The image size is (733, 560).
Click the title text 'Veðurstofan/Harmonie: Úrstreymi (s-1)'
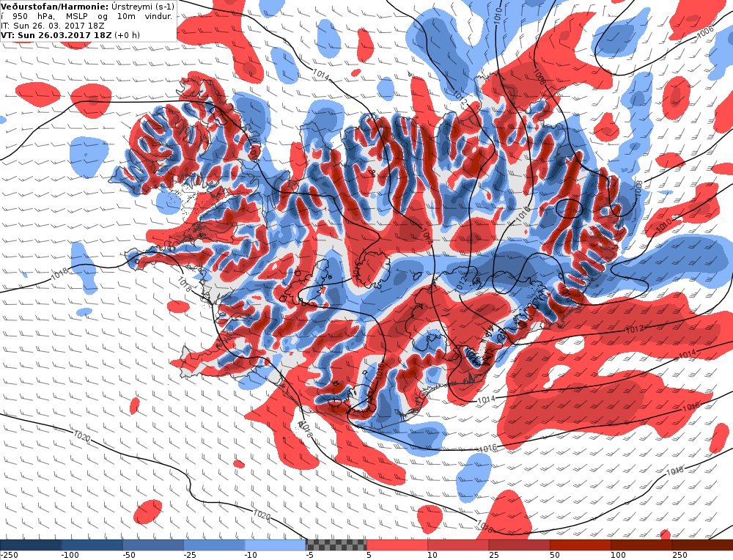pyautogui.click(x=87, y=7)
